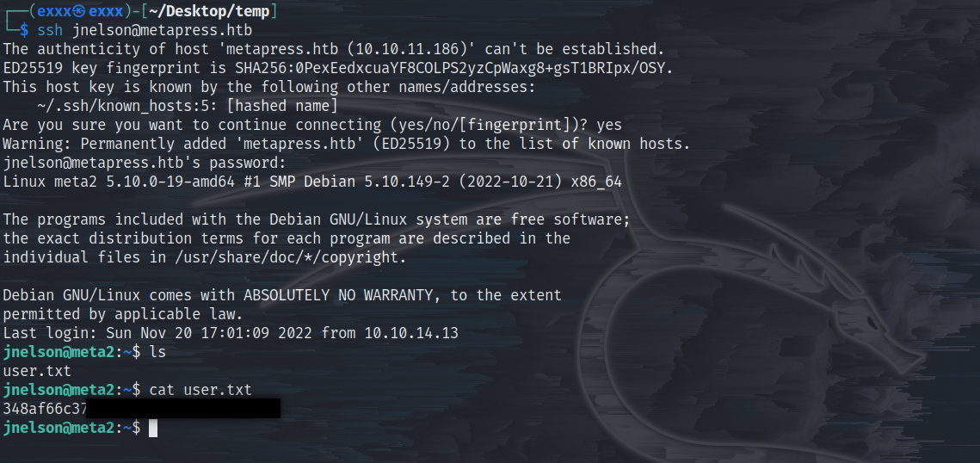
Task: Click the black redaction bar over the flag
Action: (x=183, y=410)
